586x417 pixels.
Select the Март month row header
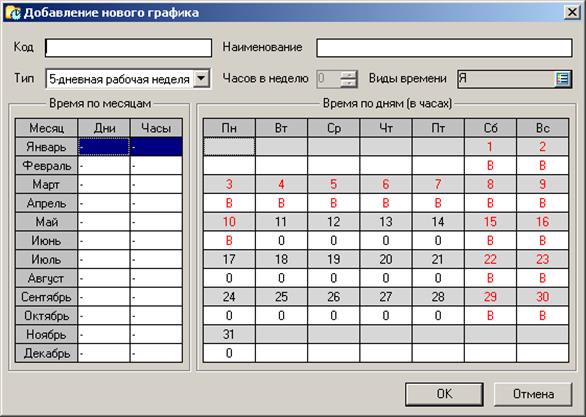[x=46, y=184]
